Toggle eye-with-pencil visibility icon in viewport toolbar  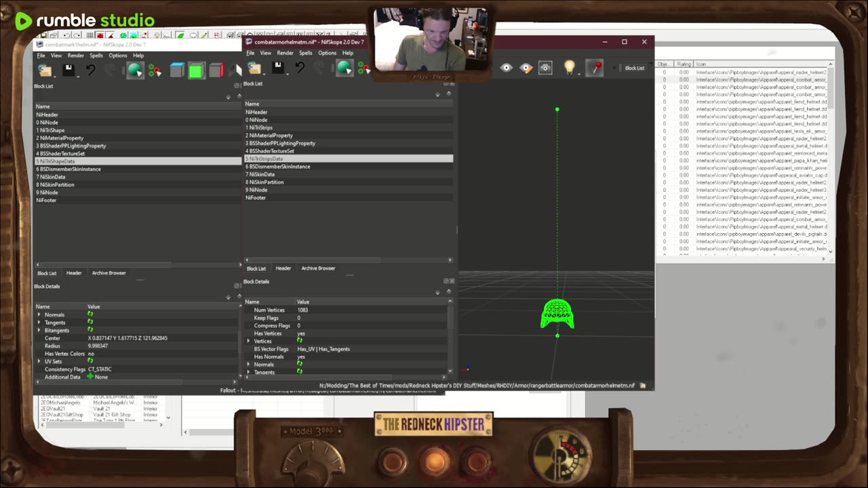(526, 68)
